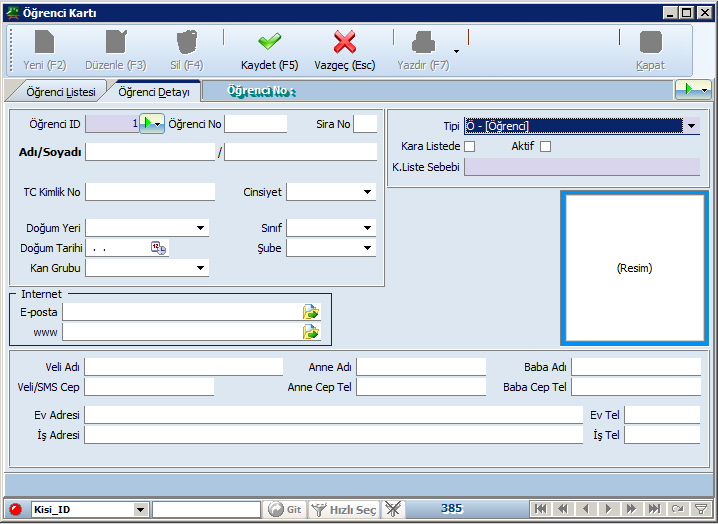Click the TC Kimlik No input field

click(150, 192)
